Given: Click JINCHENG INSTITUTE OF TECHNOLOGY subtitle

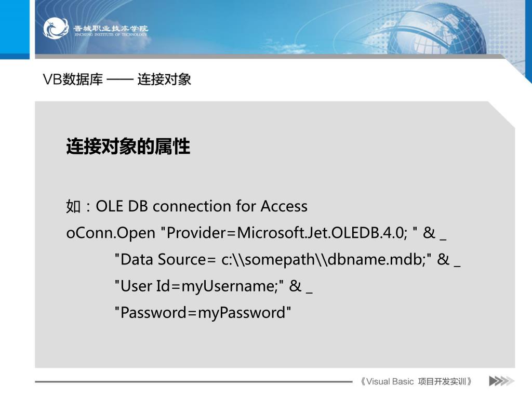Looking at the screenshot, I should pos(111,35).
